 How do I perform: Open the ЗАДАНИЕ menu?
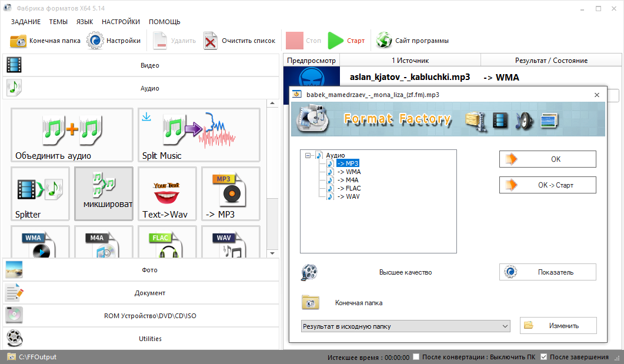26,22
